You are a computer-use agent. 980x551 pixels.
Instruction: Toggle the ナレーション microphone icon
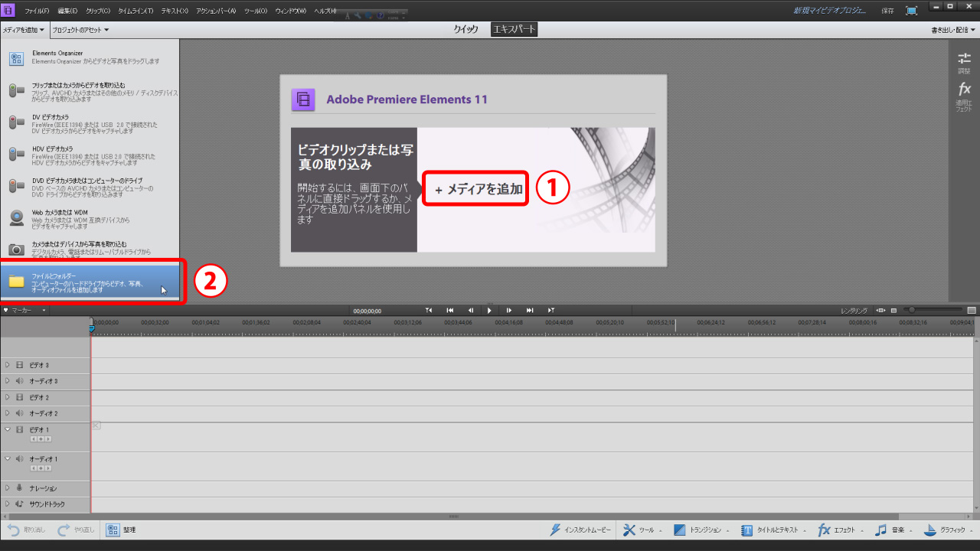point(20,487)
